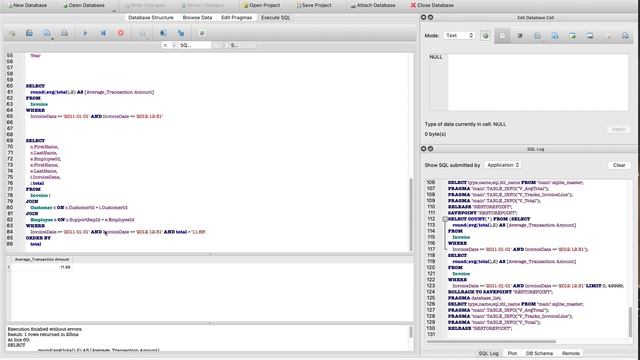The height and width of the screenshot is (360, 640).
Task: Open 'Application' SQL log source dropdown
Action: [x=503, y=165]
